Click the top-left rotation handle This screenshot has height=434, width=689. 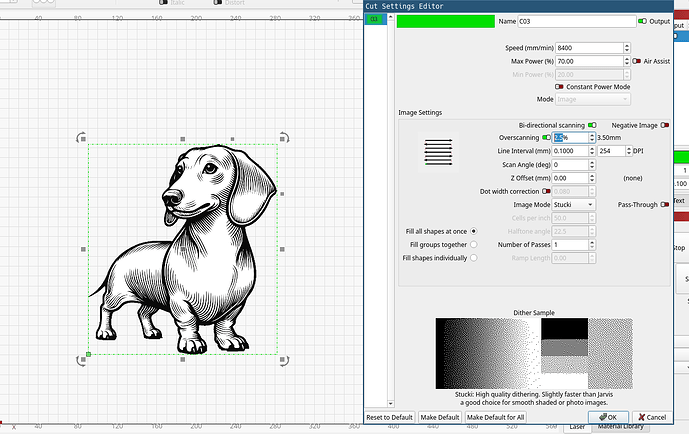[x=81, y=138]
